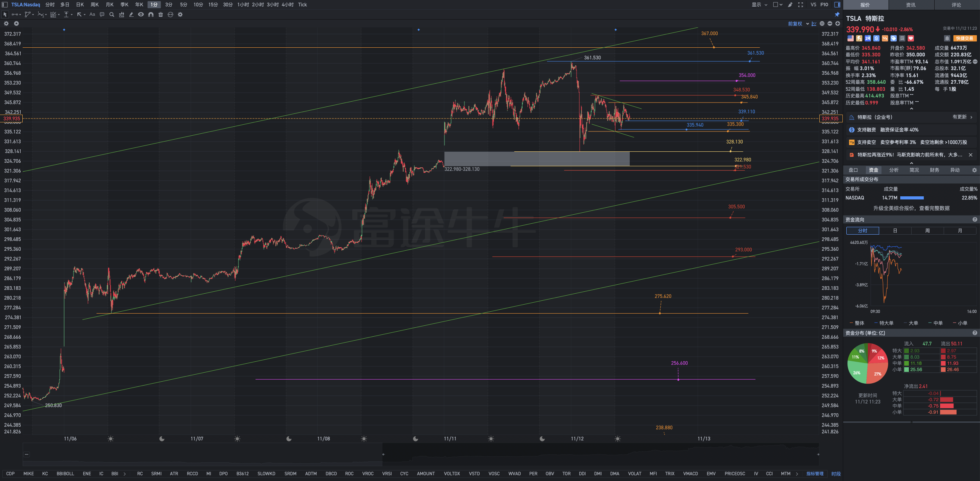Click the blue dollar sign badge
Viewport: 980px width, 481px height.
(876, 38)
